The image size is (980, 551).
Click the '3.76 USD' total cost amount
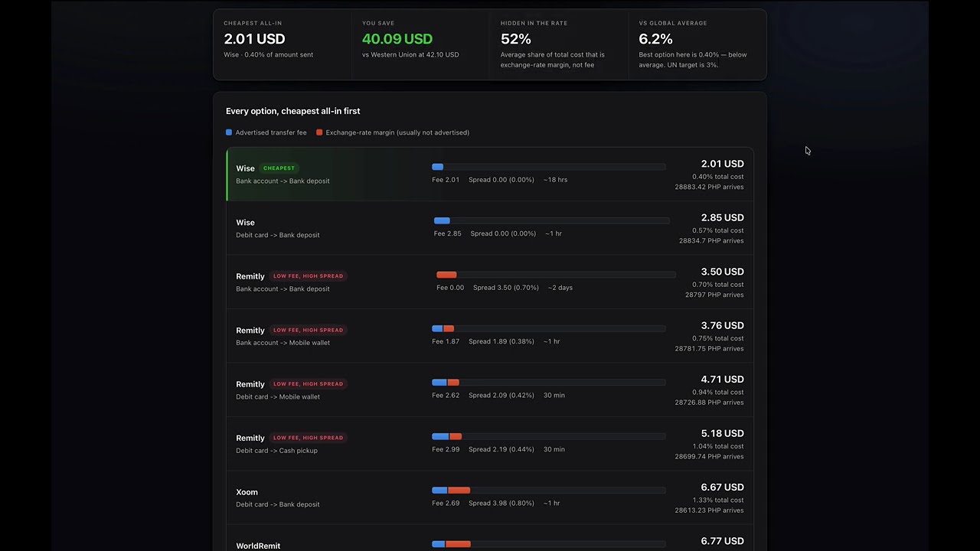tap(723, 325)
